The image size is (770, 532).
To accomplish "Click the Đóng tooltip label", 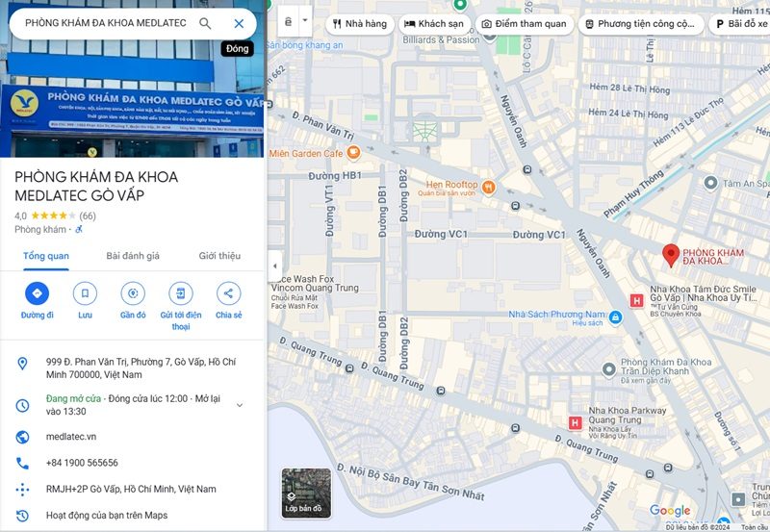I will click(237, 49).
